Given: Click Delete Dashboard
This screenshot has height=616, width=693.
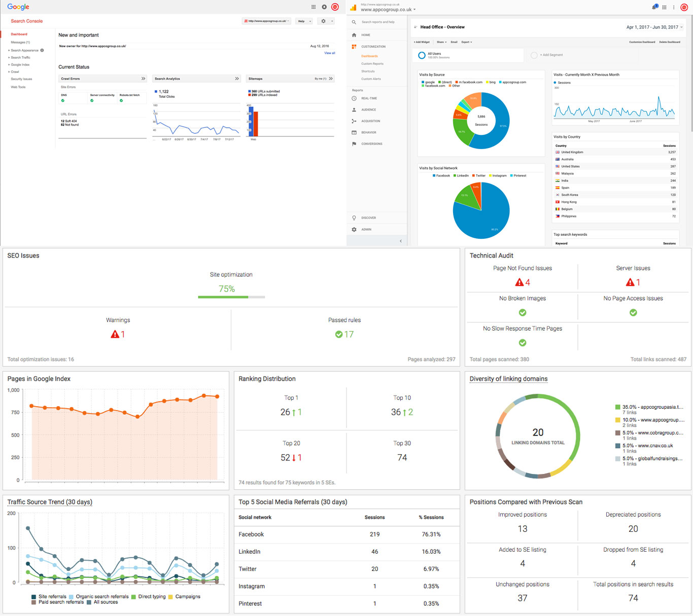Looking at the screenshot, I should tap(670, 42).
